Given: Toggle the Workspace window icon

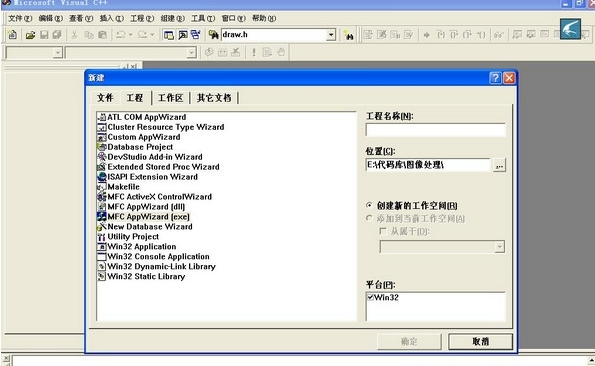Looking at the screenshot, I should pyautogui.click(x=168, y=35).
